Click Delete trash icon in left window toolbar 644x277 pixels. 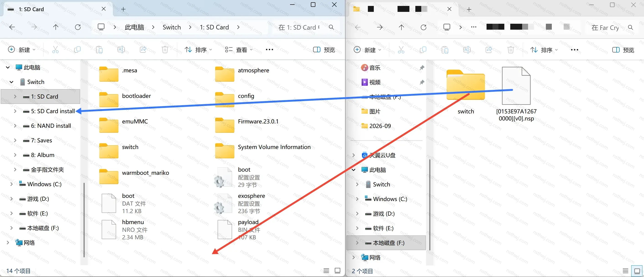[165, 50]
